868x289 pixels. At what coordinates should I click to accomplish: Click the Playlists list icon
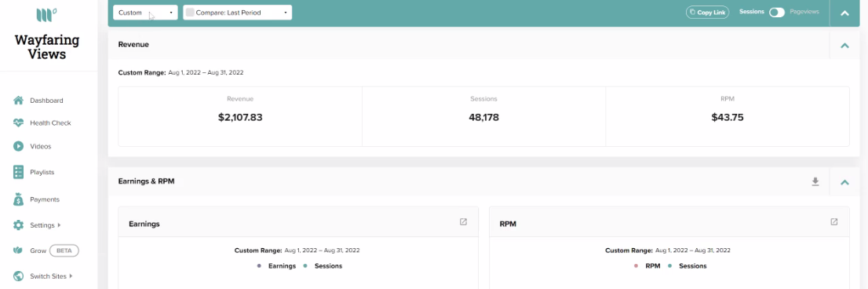18,172
